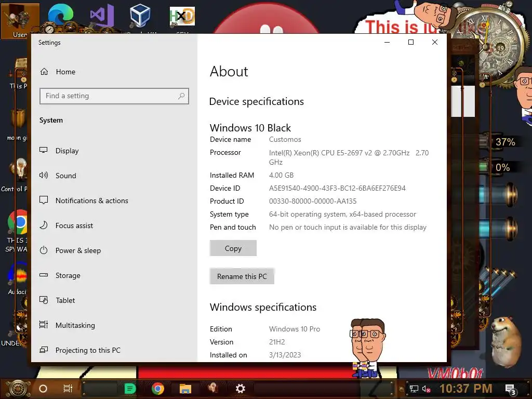Viewport: 532px width, 399px height.
Task: Click the Storage drive icon
Action: (x=44, y=275)
